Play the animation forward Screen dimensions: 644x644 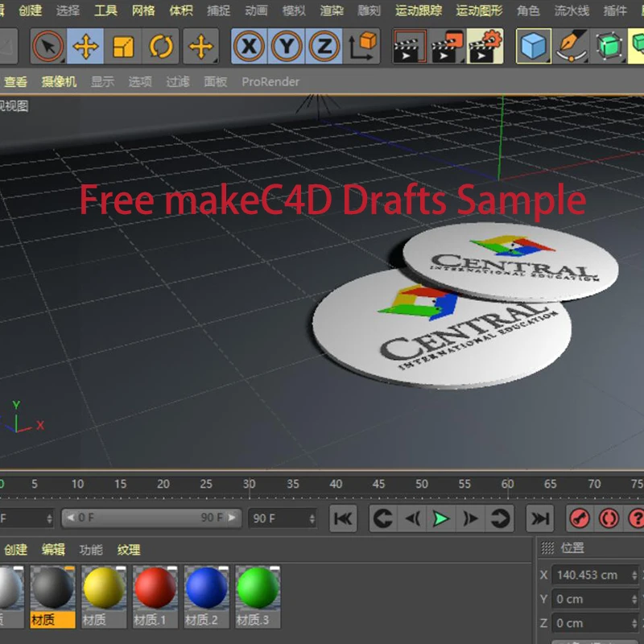441,518
